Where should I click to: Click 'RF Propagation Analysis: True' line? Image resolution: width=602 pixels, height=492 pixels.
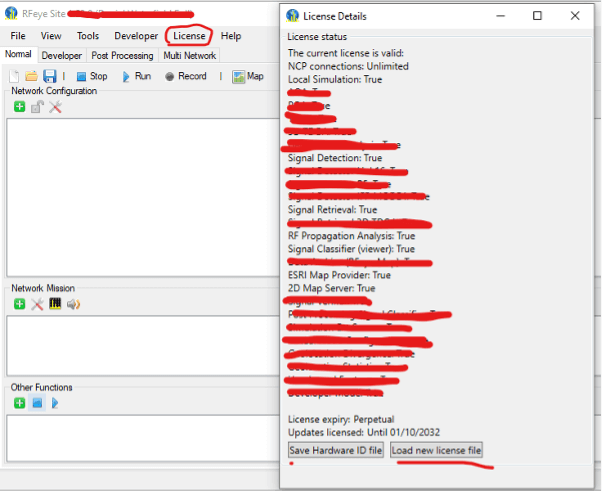click(352, 236)
